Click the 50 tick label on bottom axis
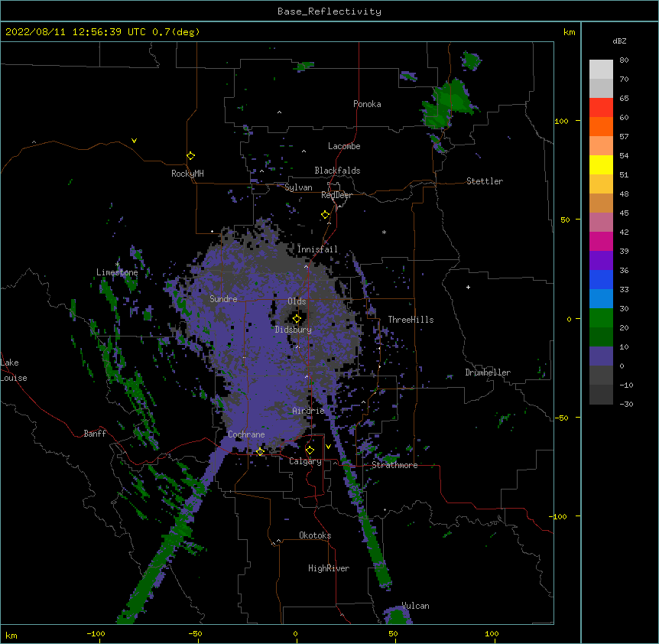The width and height of the screenshot is (659, 644). (393, 633)
